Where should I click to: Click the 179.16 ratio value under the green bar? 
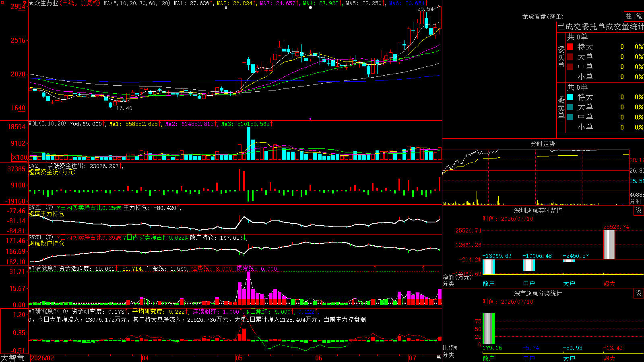tap(492, 348)
